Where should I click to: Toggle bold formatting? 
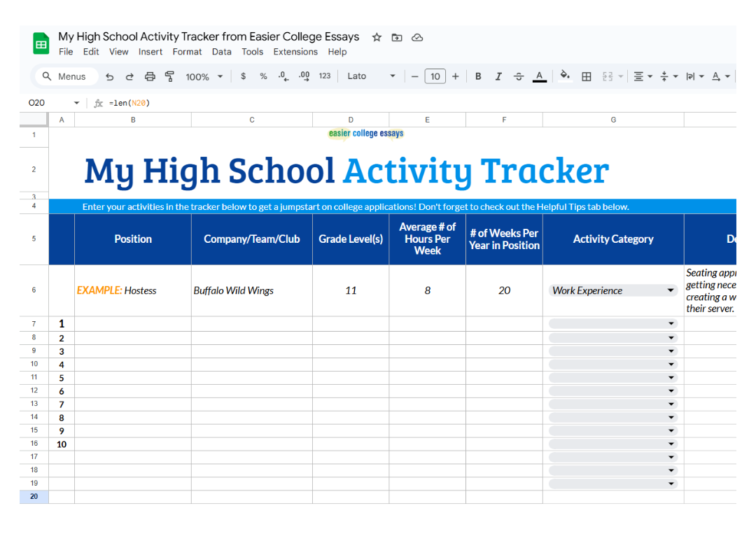[x=478, y=76]
